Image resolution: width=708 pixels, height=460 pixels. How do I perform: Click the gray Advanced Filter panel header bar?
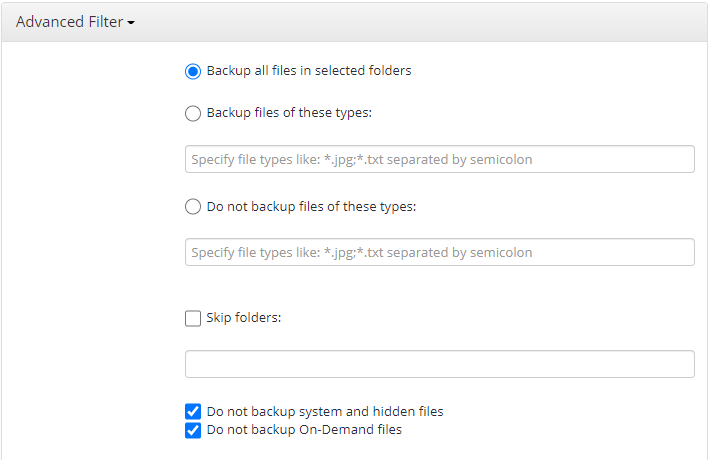point(354,22)
